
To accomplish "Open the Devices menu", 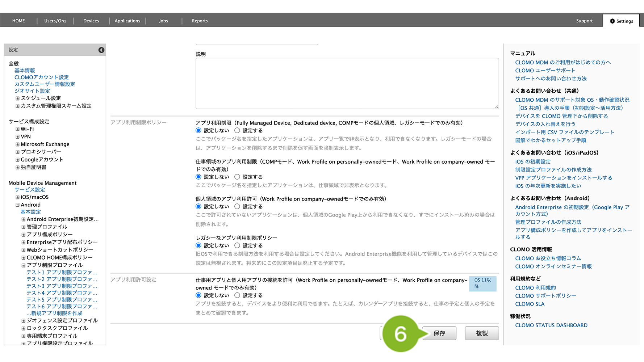I will tap(91, 21).
